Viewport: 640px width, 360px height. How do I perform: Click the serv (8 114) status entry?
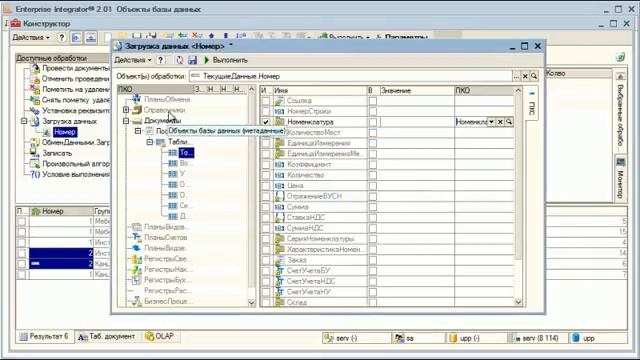(537, 338)
